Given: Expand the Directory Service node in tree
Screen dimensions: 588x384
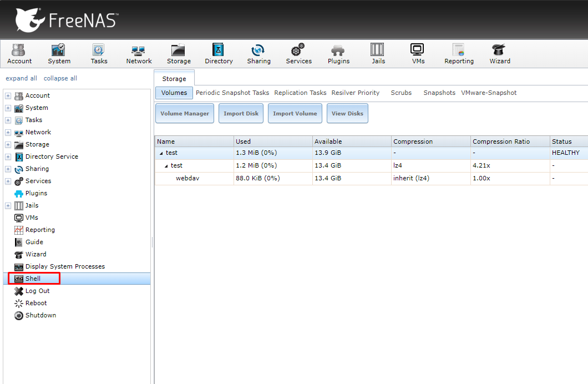Looking at the screenshot, I should point(8,156).
